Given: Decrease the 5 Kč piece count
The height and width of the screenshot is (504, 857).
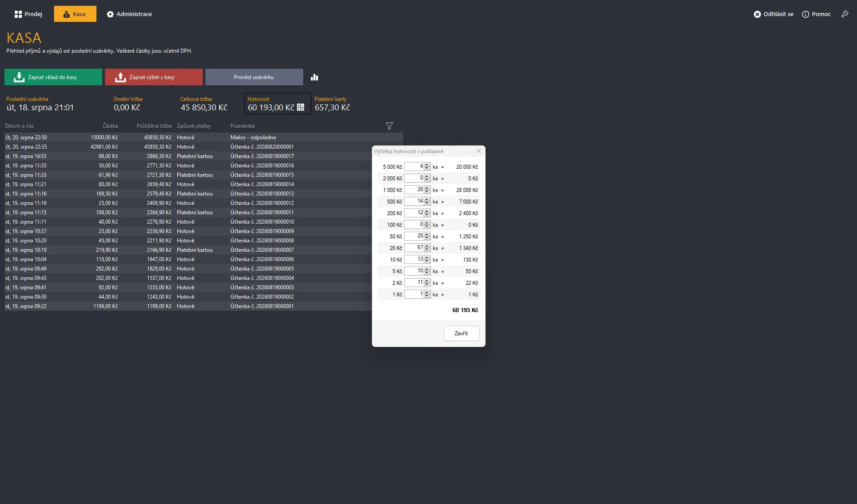Looking at the screenshot, I should 427,273.
